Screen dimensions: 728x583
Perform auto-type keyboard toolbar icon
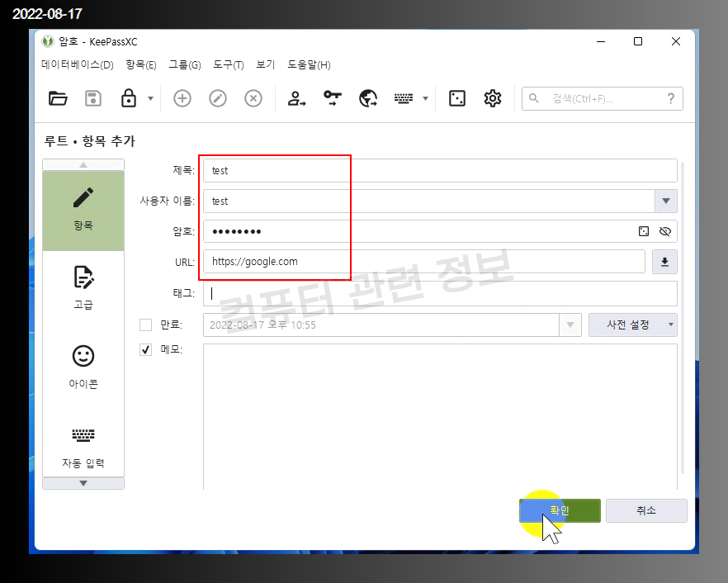coord(404,98)
